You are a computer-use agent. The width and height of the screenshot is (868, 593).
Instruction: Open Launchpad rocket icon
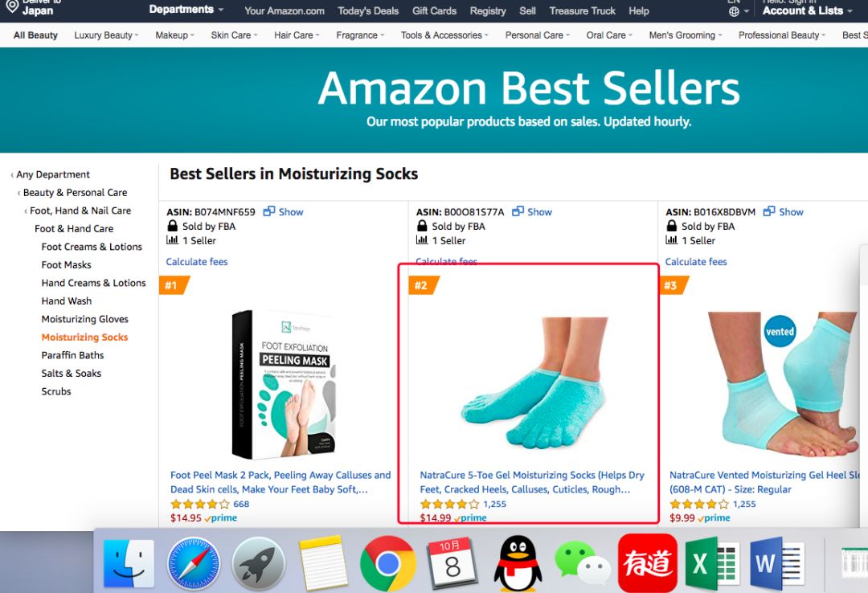(x=259, y=564)
